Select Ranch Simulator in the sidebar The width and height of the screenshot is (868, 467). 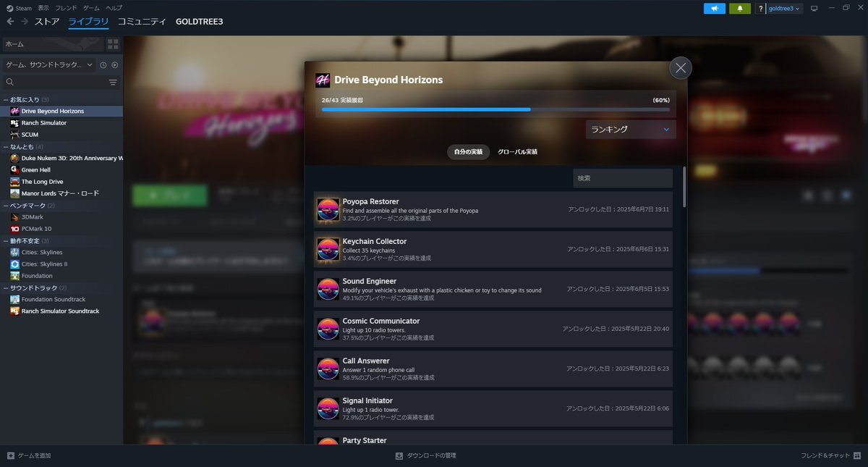(61, 123)
